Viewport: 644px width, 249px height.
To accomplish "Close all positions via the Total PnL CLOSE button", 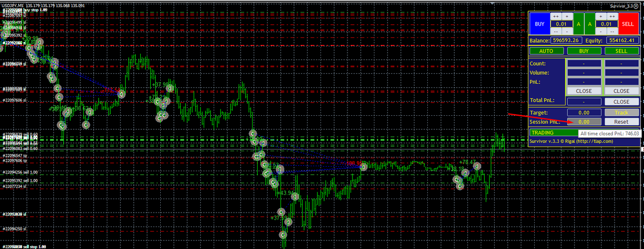I will pos(622,101).
